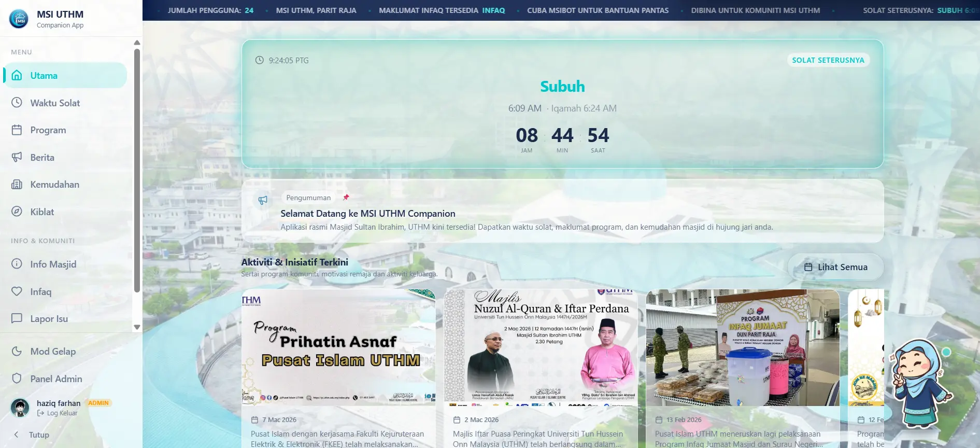Image resolution: width=980 pixels, height=448 pixels.
Task: Select the Kemudahan building icon
Action: point(17,185)
